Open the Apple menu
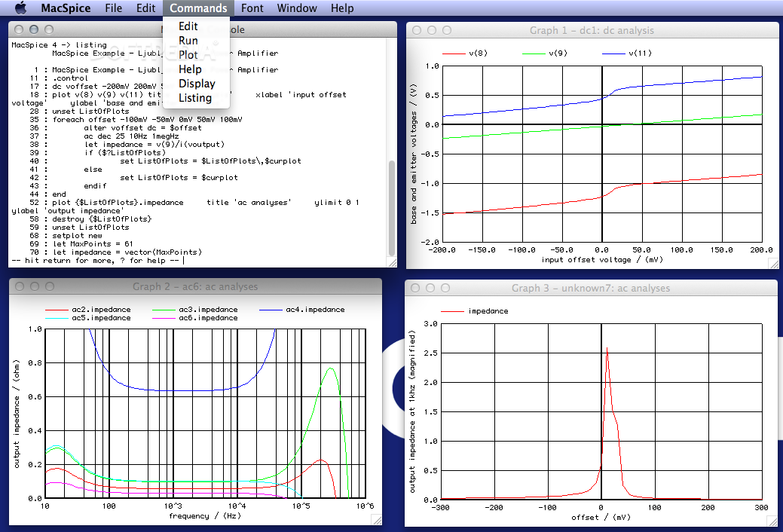Screen dimensions: 783x532 (20, 8)
